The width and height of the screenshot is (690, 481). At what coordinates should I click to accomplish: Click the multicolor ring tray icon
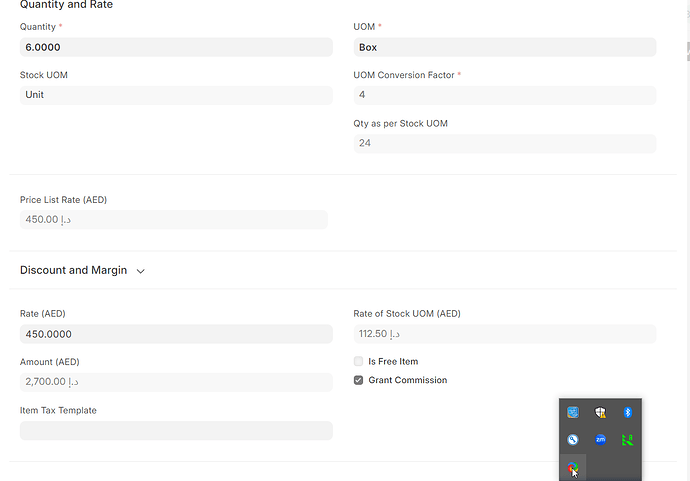tap(572, 468)
